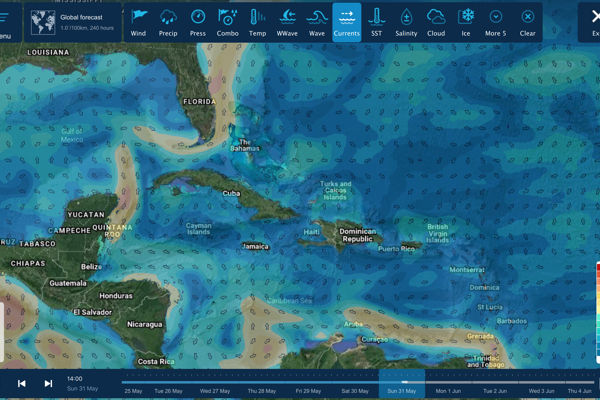Step to the previous forecast time

[x=22, y=383]
